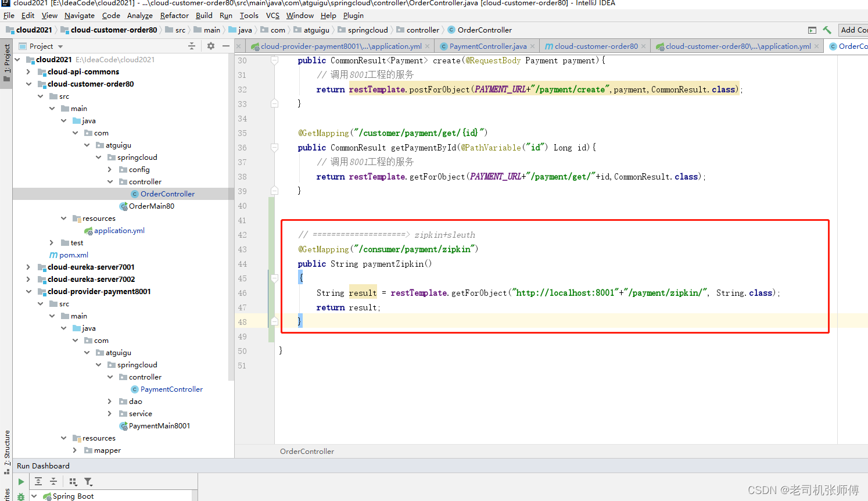Expand the dao package in payment8001
The width and height of the screenshot is (868, 501).
pyautogui.click(x=110, y=401)
